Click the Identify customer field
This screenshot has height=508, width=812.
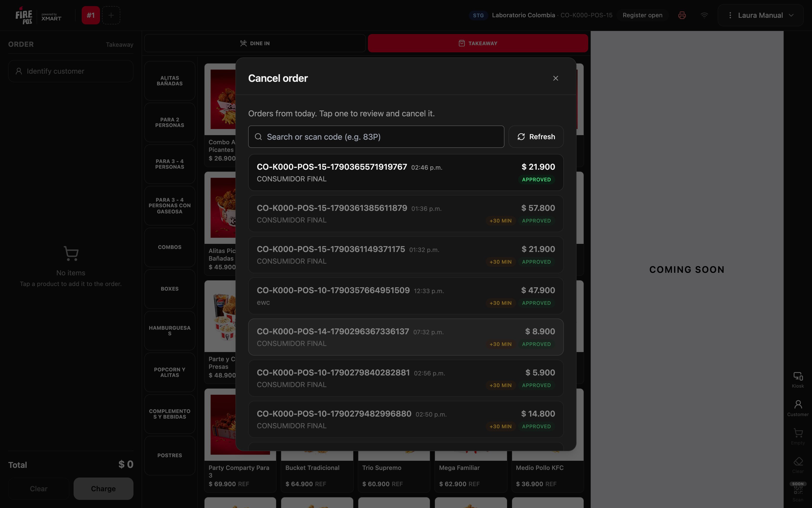point(71,71)
